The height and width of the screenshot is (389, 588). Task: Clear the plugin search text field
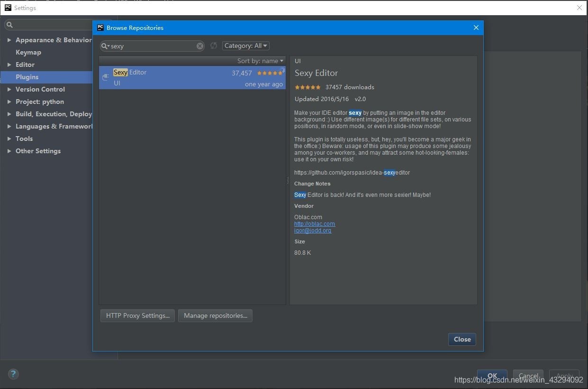200,46
